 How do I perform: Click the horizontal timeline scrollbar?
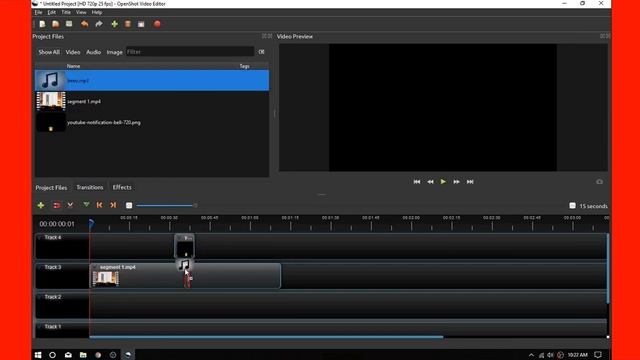(266, 337)
